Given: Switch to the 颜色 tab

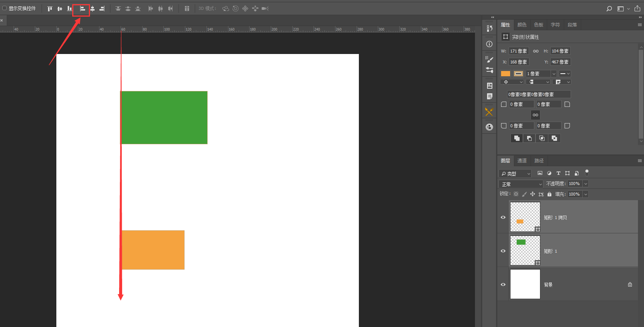Looking at the screenshot, I should (x=522, y=25).
